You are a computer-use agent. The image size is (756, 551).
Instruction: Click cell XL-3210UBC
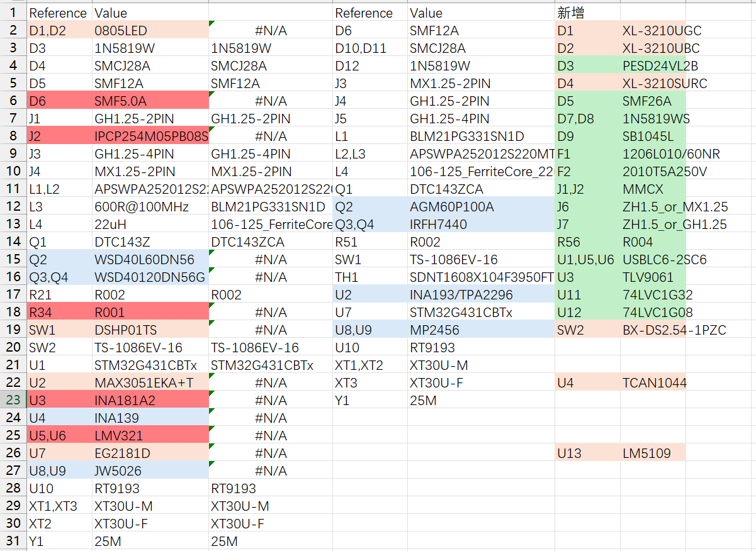point(653,48)
